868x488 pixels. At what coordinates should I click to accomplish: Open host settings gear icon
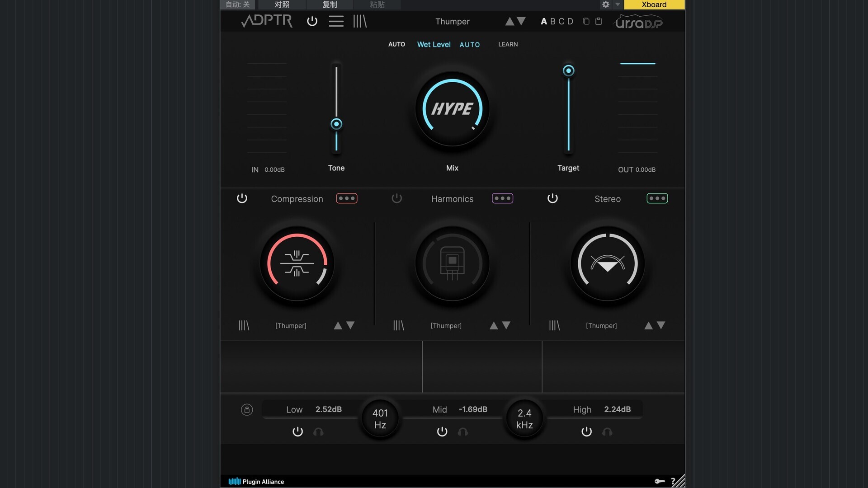point(606,5)
